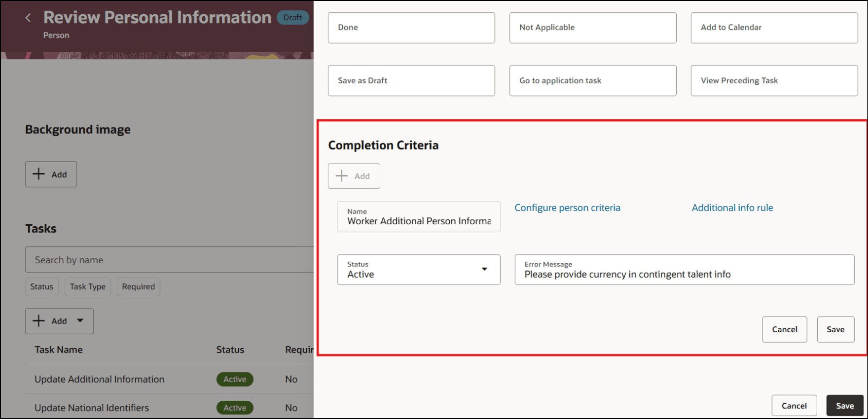Click the Status column header in Tasks table
This screenshot has width=868, height=419.
(230, 349)
